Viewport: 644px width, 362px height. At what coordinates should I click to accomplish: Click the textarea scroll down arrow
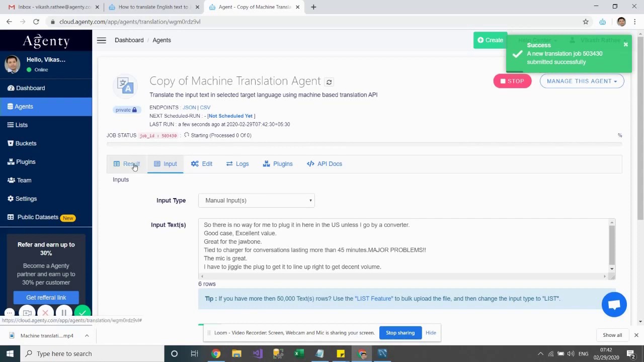click(x=612, y=269)
